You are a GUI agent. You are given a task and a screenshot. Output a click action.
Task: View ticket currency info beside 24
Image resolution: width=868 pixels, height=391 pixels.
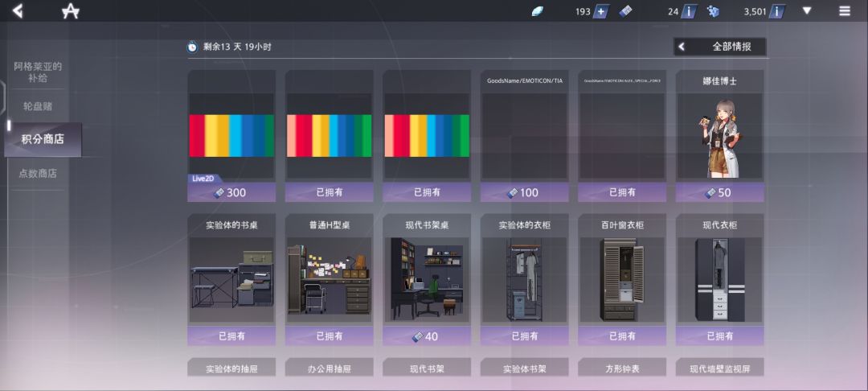(688, 11)
